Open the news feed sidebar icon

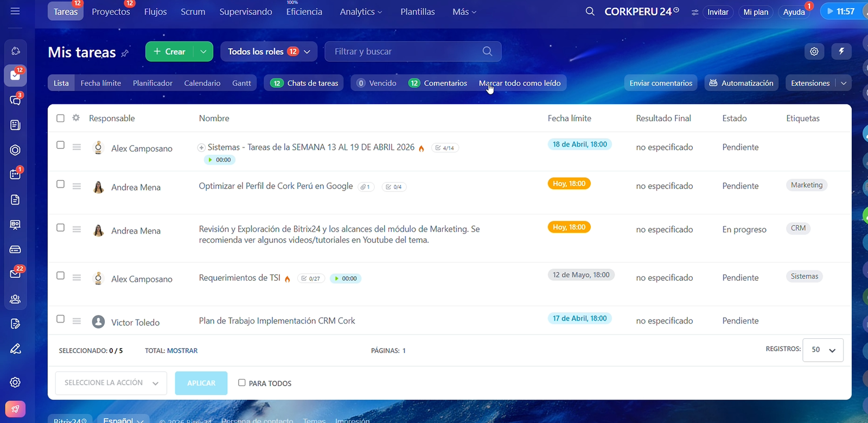click(x=15, y=125)
